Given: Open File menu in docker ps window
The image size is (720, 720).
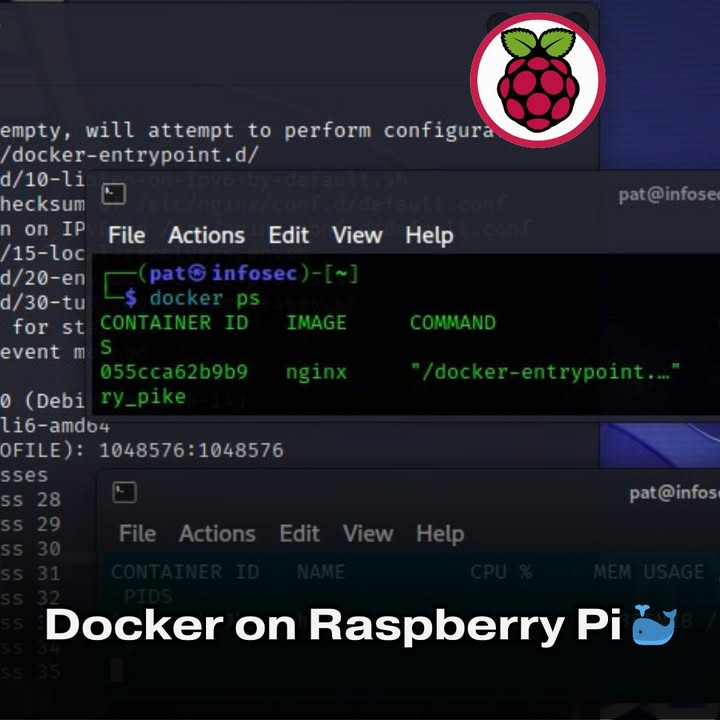Looking at the screenshot, I should pos(127,236).
